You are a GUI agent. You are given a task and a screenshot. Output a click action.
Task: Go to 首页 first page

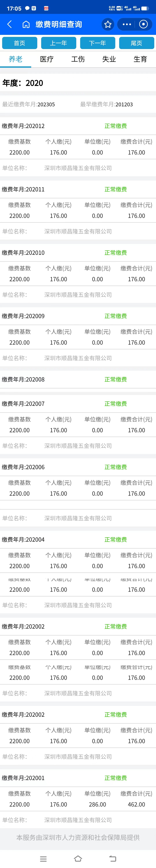[x=19, y=43]
